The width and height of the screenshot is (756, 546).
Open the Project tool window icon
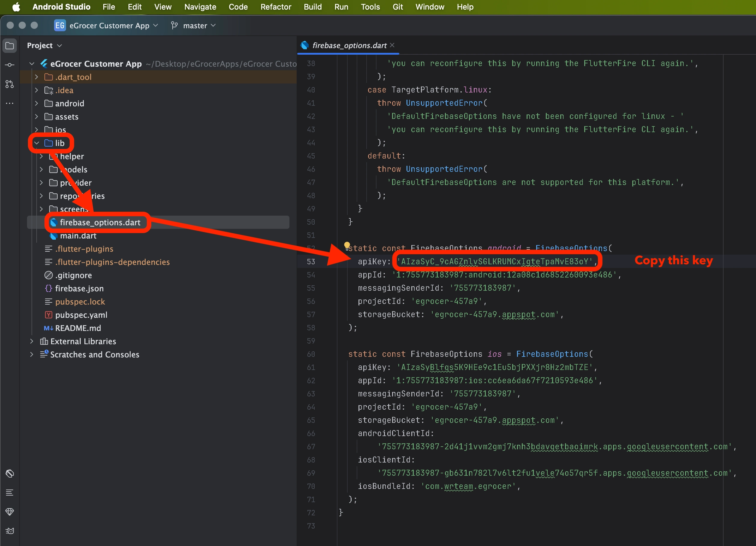tap(10, 46)
